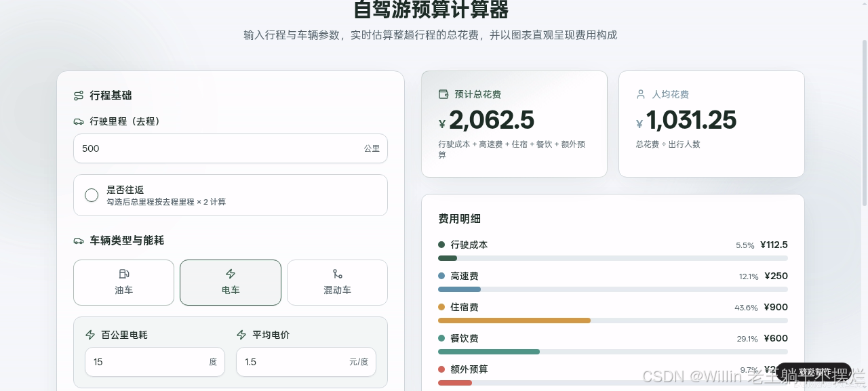Click the car icon beside 行驶里程（去程）
The width and height of the screenshot is (868, 391).
(x=79, y=121)
